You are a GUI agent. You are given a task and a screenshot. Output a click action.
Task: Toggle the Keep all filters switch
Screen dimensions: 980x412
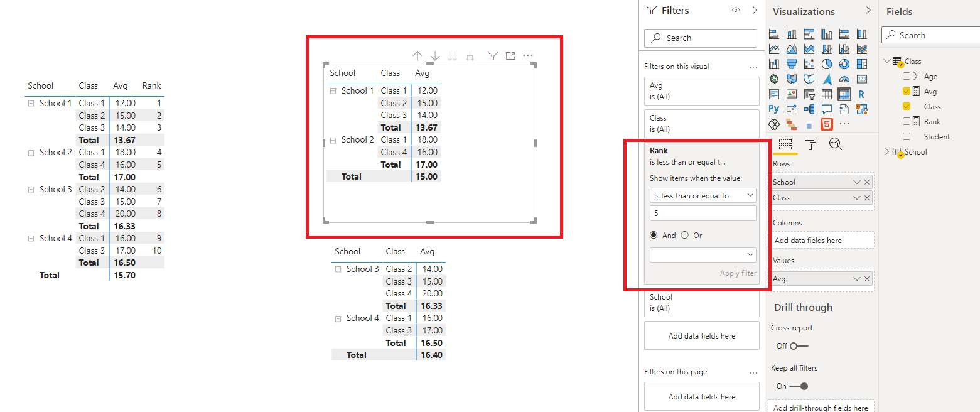tap(799, 386)
